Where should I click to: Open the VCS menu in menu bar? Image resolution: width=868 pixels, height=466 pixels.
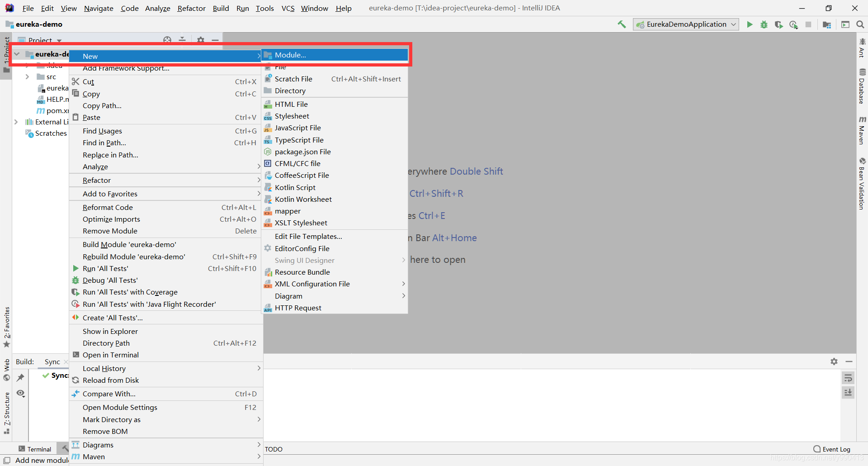click(x=288, y=8)
